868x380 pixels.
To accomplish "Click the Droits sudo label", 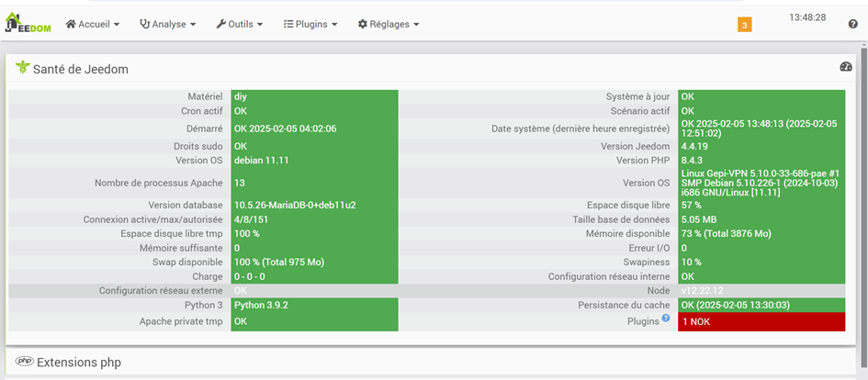I will tap(198, 147).
